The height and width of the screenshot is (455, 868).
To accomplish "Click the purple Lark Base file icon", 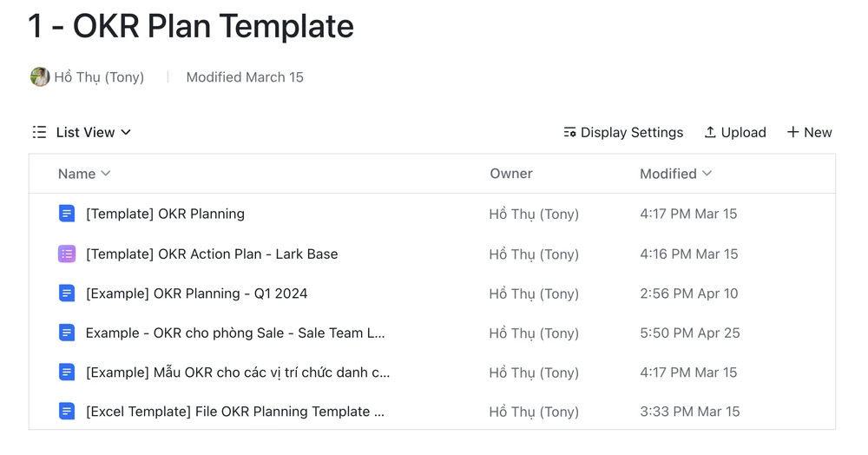I will point(67,254).
